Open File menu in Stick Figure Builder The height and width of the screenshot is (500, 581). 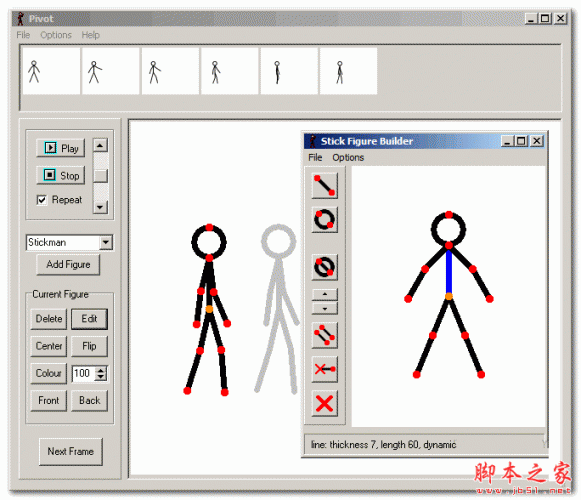(x=315, y=158)
